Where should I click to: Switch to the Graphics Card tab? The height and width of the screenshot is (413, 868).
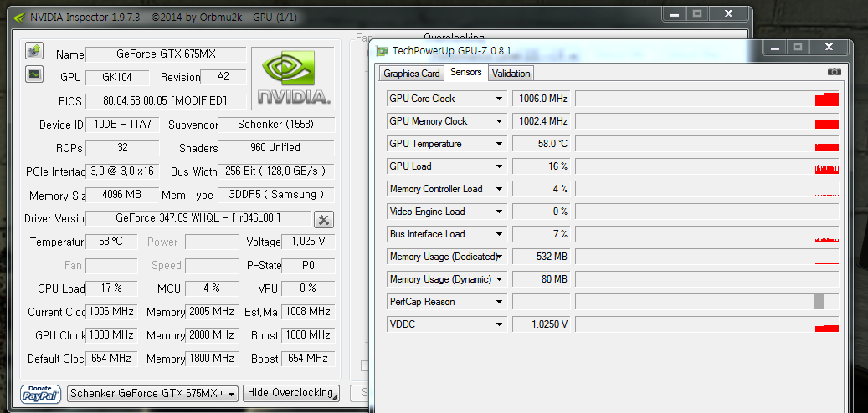(x=411, y=74)
